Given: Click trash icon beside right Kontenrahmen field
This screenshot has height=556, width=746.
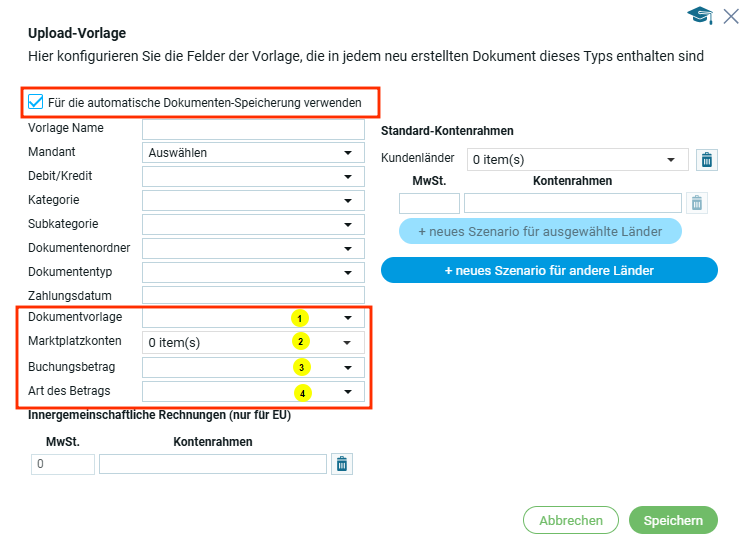Looking at the screenshot, I should pyautogui.click(x=697, y=203).
